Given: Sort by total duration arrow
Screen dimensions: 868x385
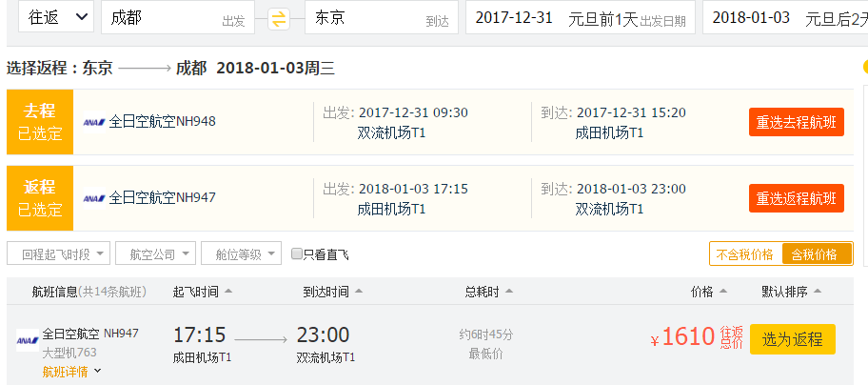Looking at the screenshot, I should [509, 292].
